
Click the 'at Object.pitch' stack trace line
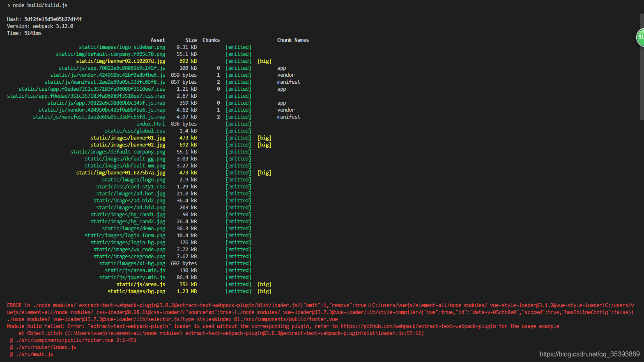(221, 333)
